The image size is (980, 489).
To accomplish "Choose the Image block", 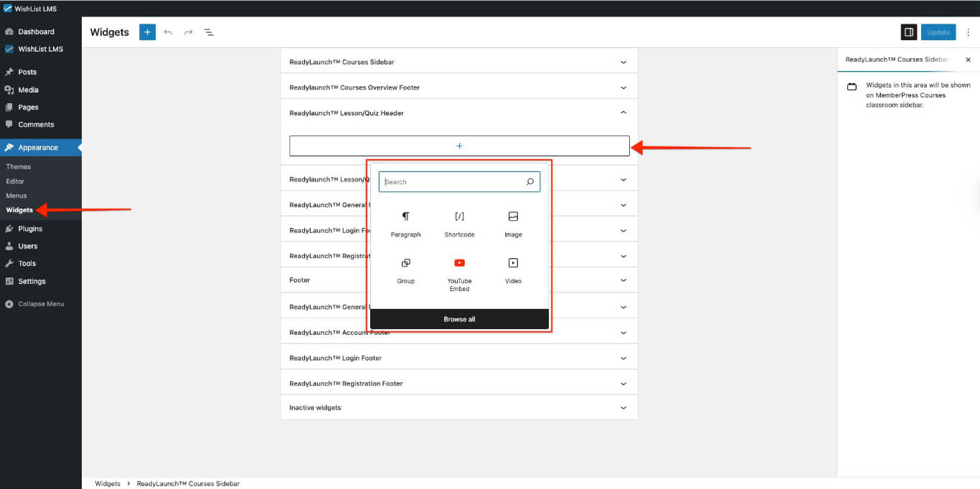I will click(513, 224).
